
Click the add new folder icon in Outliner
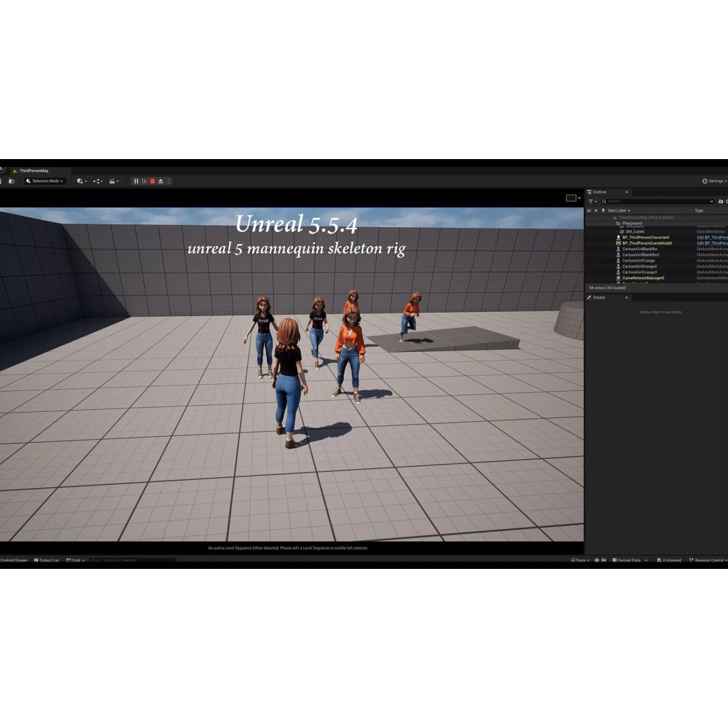721,202
